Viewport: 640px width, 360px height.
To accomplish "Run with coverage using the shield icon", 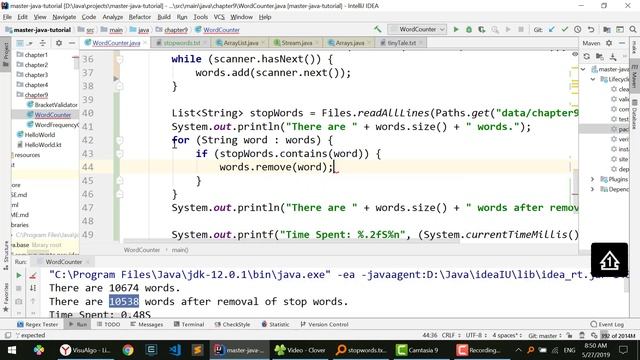I will (482, 29).
